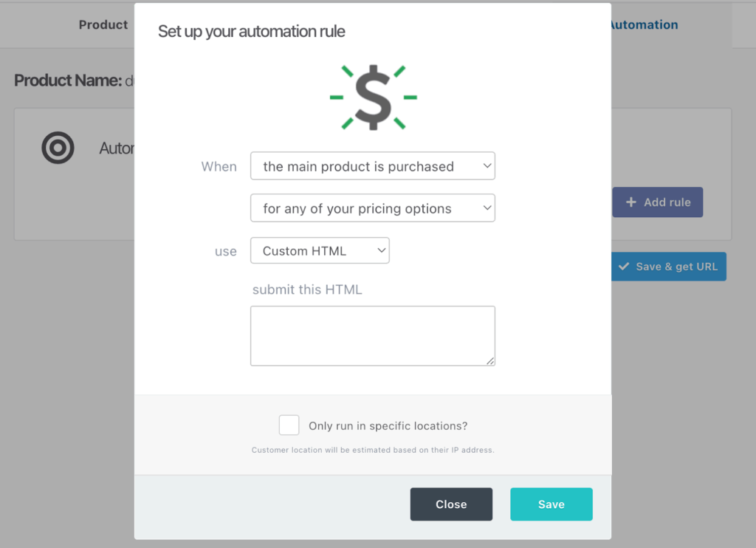Click the 'Save & get URL' button label
This screenshot has width=756, height=548.
point(676,267)
